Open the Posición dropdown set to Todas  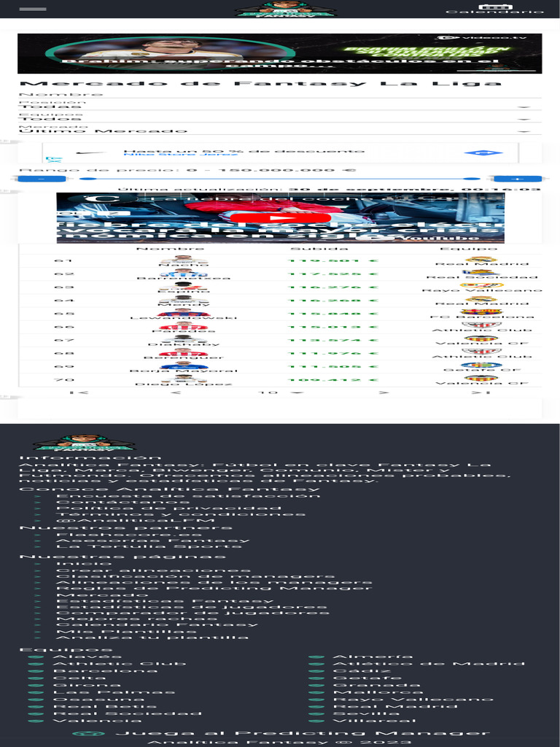(279, 105)
